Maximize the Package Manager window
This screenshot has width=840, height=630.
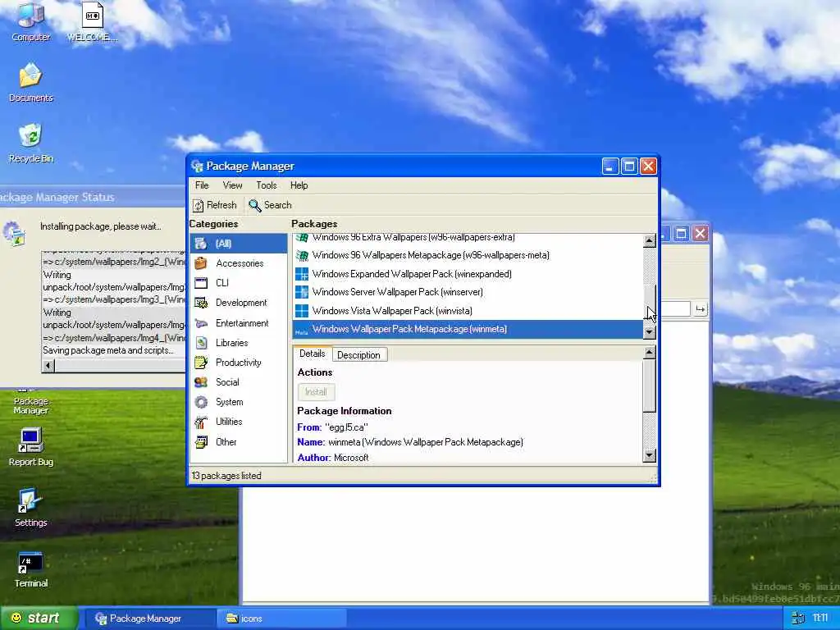[x=629, y=166]
